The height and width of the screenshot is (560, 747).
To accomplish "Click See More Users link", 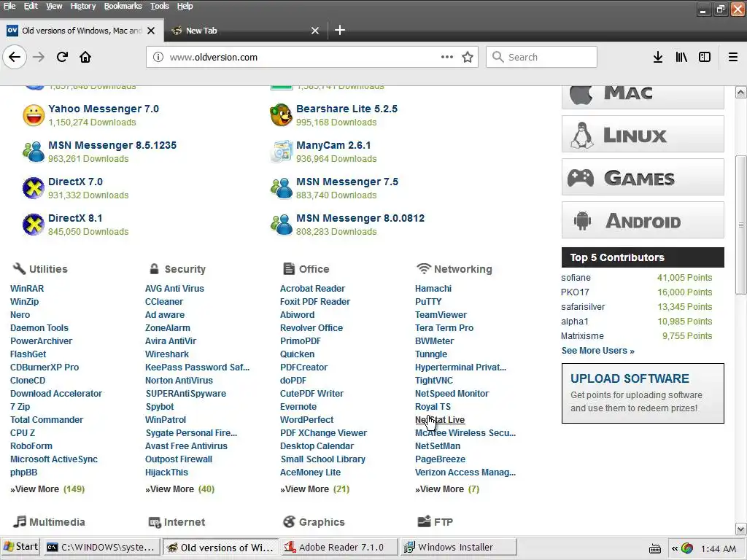I will coord(598,351).
